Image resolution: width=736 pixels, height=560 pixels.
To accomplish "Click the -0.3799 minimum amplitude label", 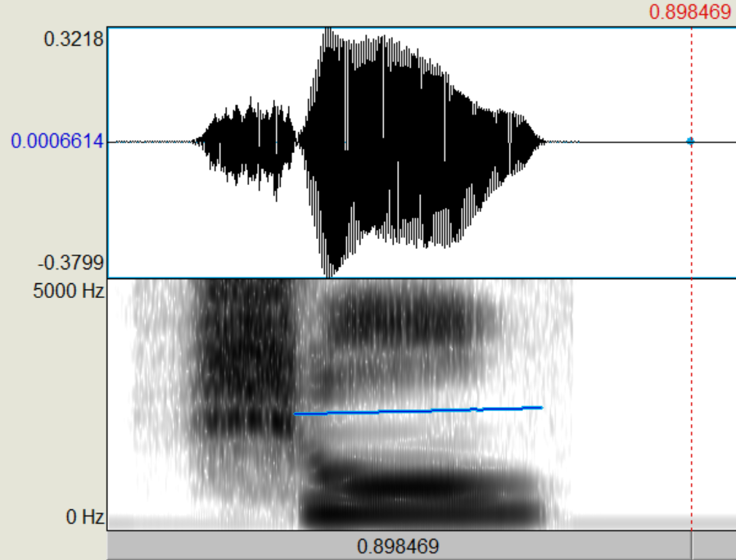I will (70, 263).
